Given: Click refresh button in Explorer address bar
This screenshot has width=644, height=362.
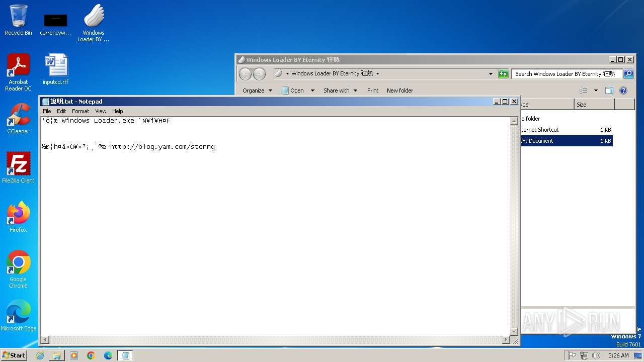Looking at the screenshot, I should (x=503, y=74).
